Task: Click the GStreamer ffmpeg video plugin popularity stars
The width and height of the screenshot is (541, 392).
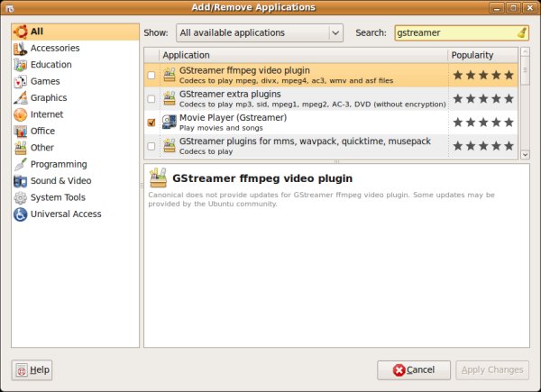Action: click(483, 75)
